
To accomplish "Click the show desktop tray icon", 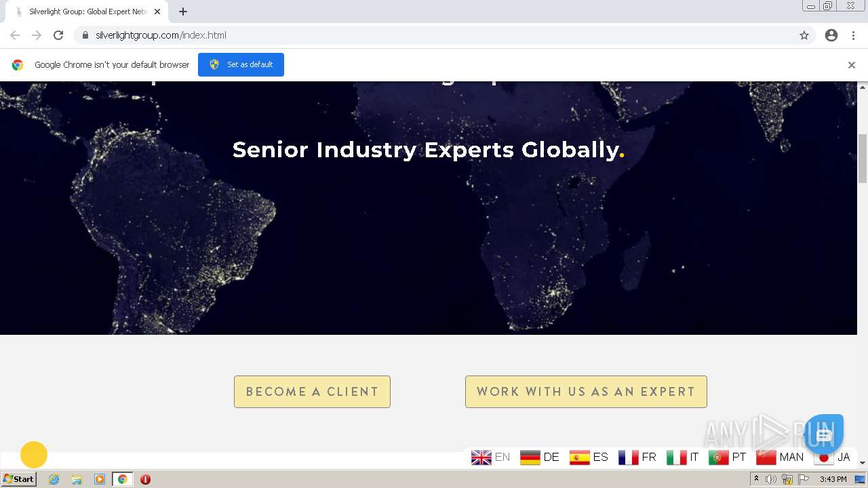I will (860, 479).
